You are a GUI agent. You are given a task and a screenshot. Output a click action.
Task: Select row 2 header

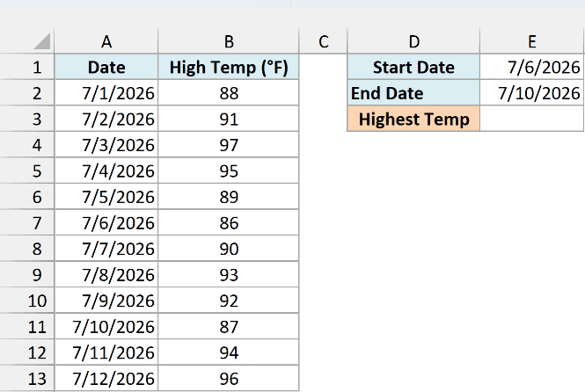point(27,93)
